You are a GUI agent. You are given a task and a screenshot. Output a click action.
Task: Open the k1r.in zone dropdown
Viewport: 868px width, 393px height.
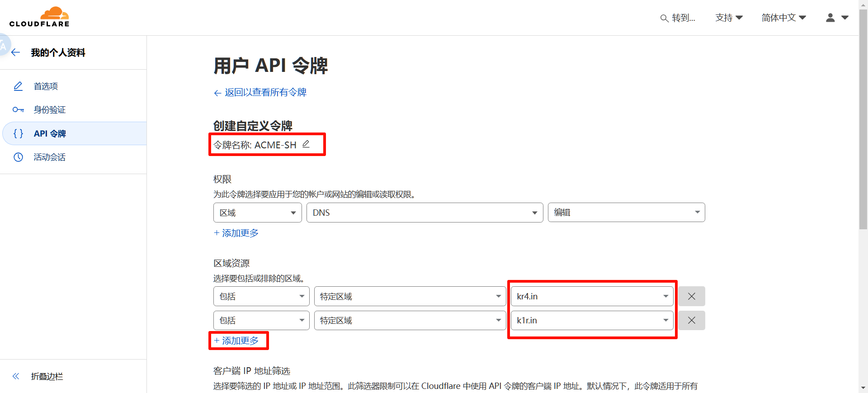pos(592,320)
